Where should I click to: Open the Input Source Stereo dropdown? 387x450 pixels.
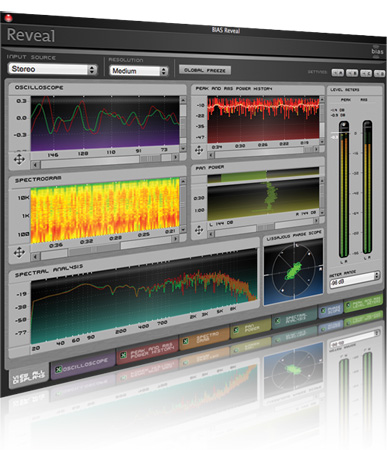(x=53, y=69)
